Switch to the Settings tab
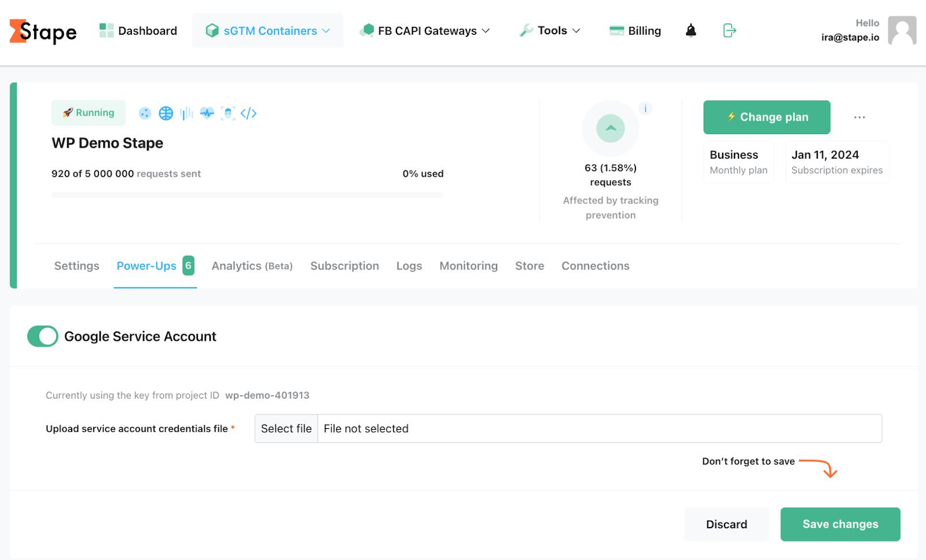 pos(77,266)
